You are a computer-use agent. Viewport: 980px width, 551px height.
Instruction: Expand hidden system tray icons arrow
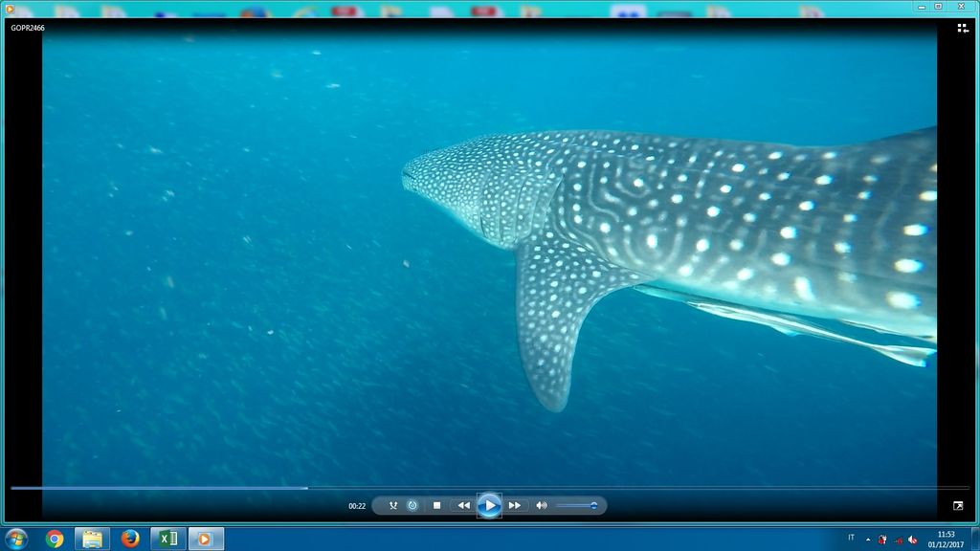point(868,539)
